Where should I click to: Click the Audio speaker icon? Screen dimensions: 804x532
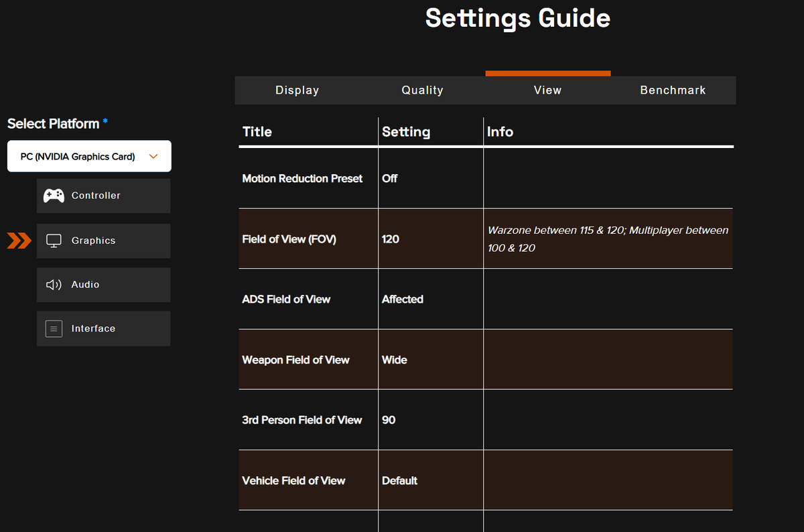[54, 284]
